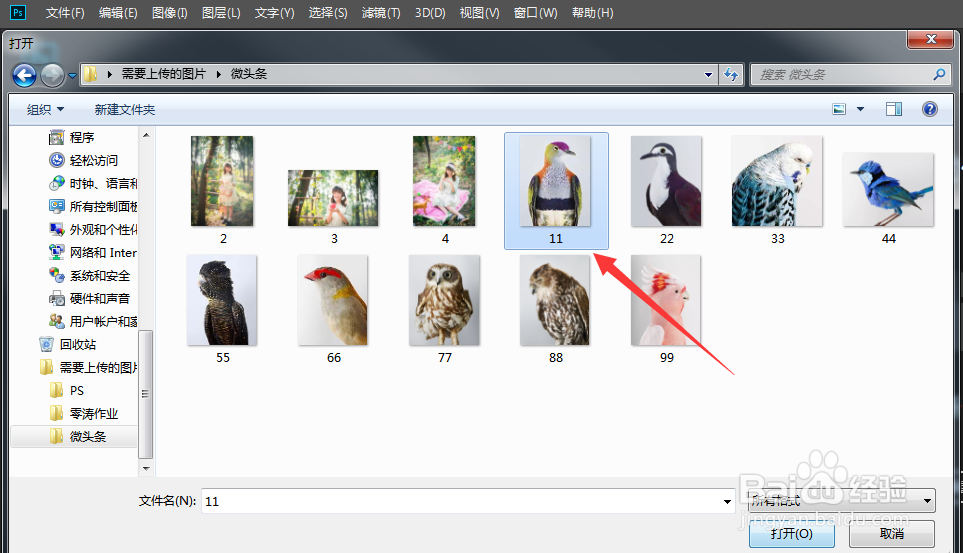Click the refresh icon beside address bar

point(730,74)
